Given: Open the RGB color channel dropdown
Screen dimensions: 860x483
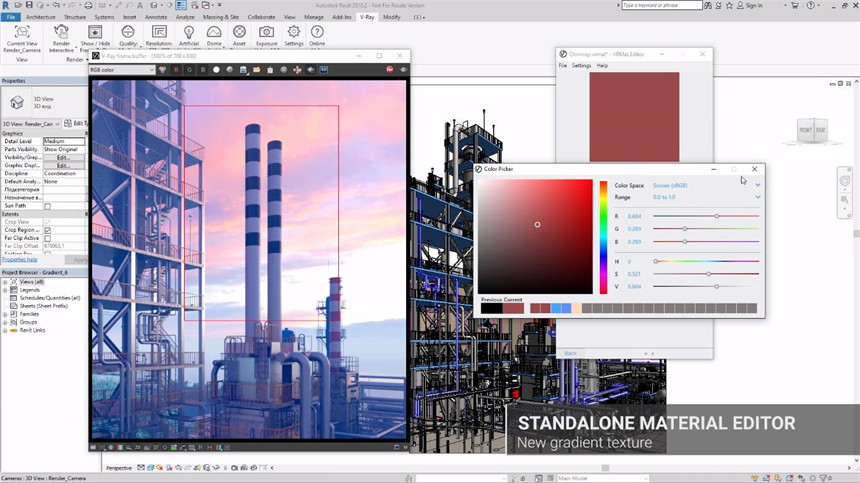Looking at the screenshot, I should (x=122, y=70).
